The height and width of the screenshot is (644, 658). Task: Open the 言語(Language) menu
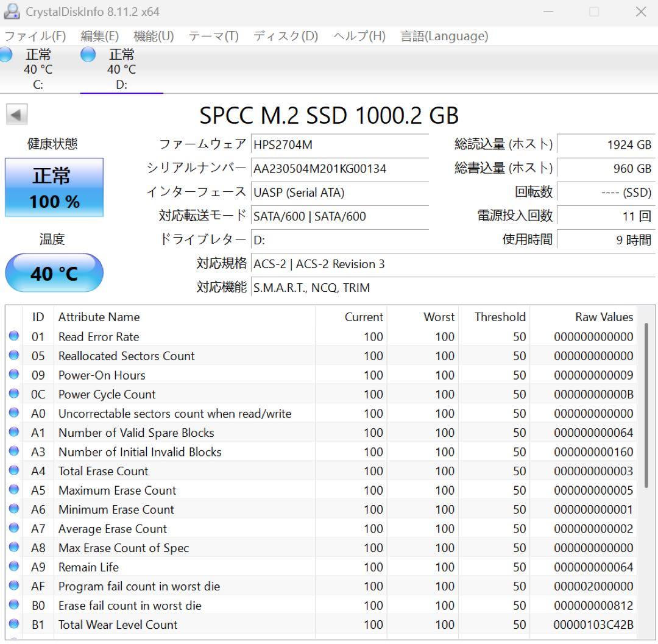[x=443, y=36]
